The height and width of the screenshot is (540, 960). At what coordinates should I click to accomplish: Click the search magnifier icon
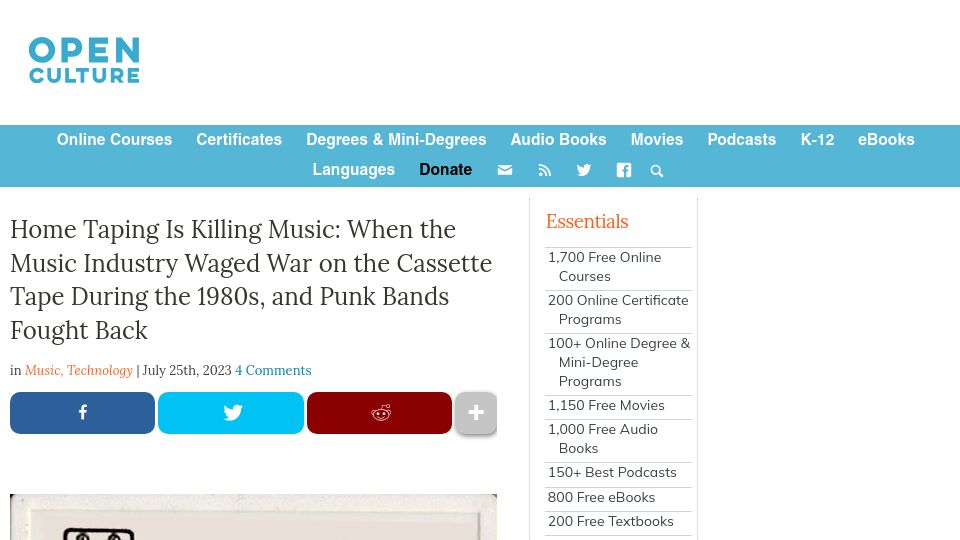point(656,171)
